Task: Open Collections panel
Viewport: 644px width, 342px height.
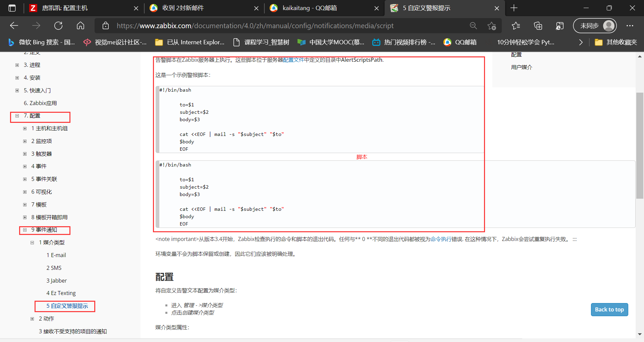Action: click(x=538, y=26)
